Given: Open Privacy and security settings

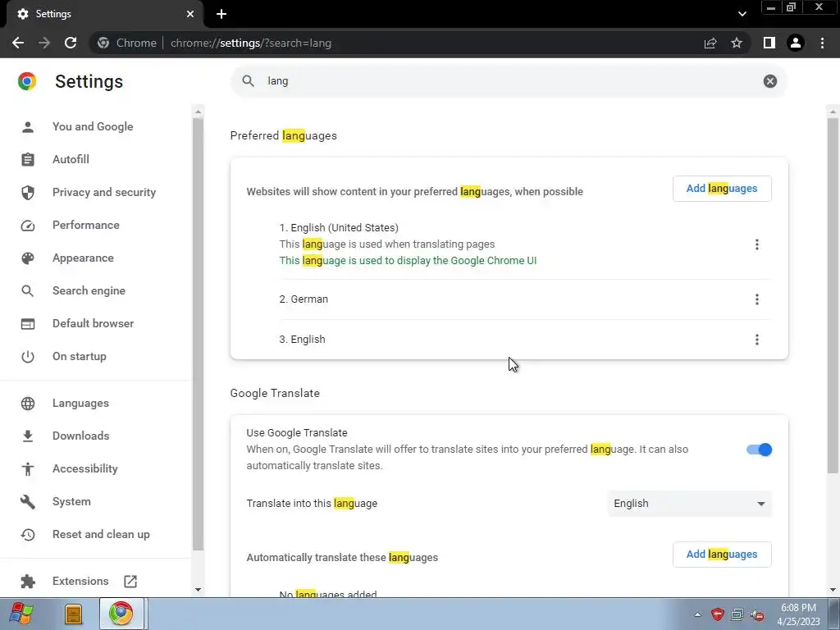Looking at the screenshot, I should tap(104, 192).
